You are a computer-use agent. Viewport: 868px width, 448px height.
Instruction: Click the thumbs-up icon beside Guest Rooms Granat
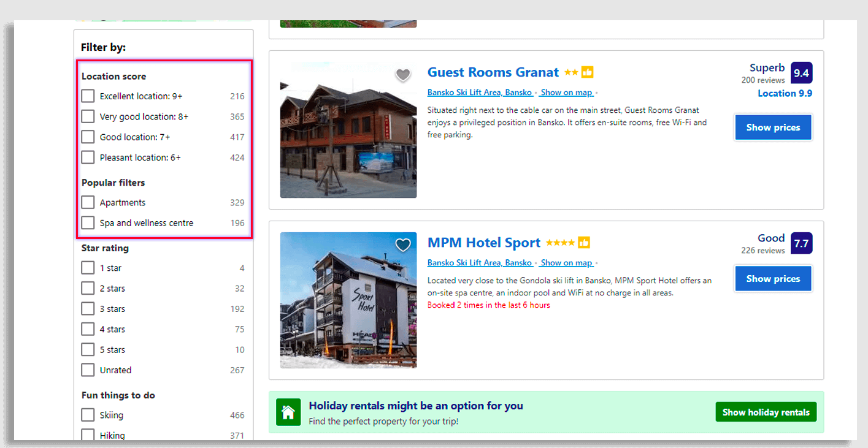tap(587, 72)
